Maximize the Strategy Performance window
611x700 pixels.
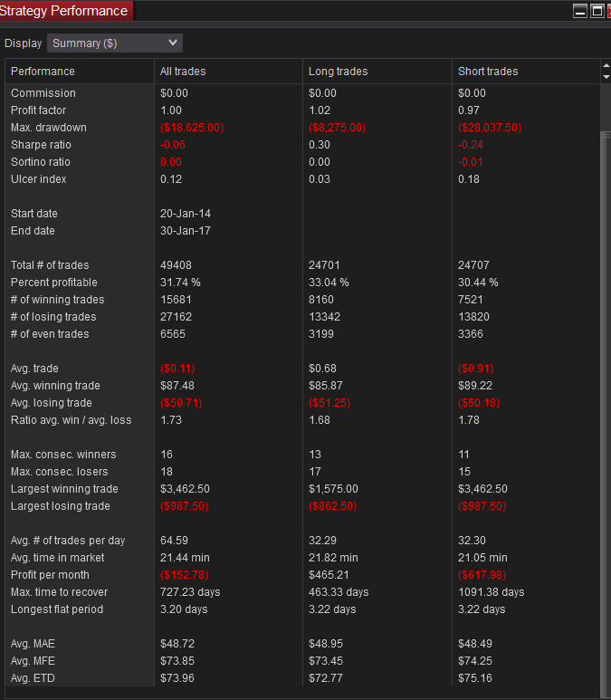tap(597, 11)
